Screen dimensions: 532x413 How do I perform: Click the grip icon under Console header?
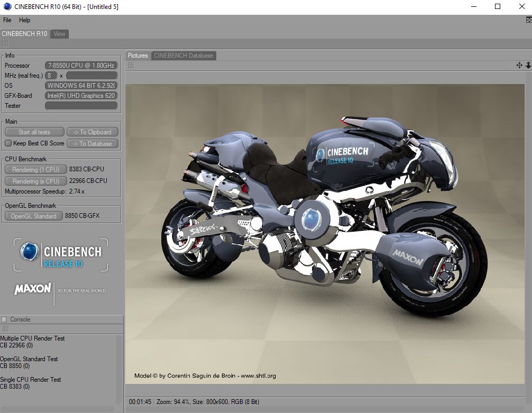pyautogui.click(x=5, y=328)
